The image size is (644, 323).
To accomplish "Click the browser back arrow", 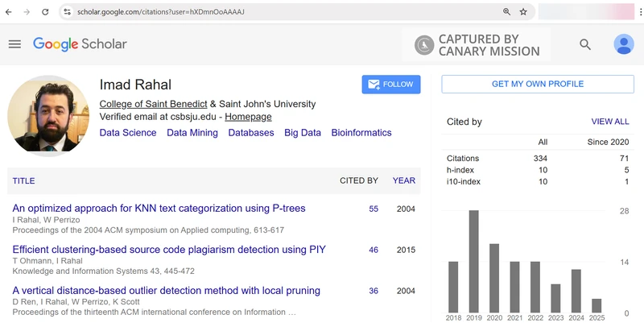I will pos(8,12).
